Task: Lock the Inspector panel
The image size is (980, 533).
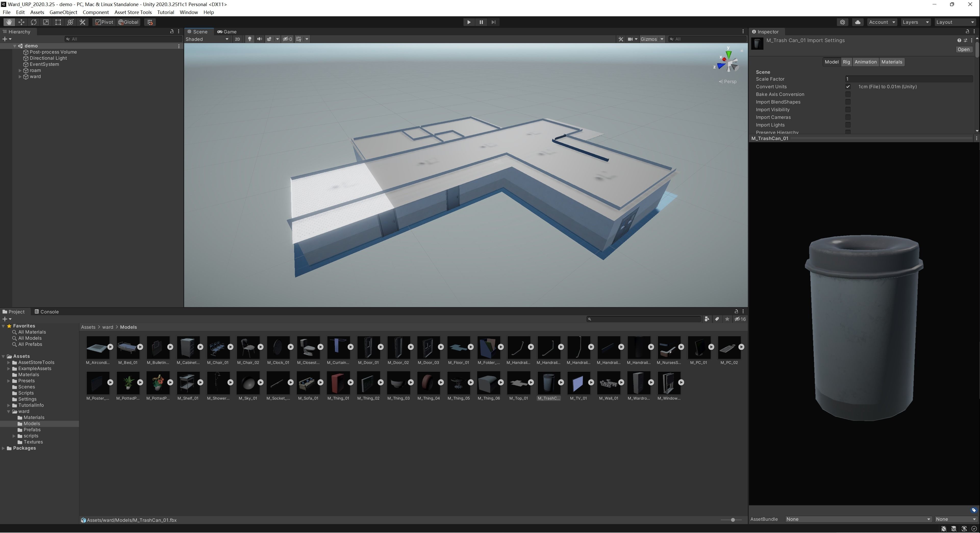Action: click(968, 32)
